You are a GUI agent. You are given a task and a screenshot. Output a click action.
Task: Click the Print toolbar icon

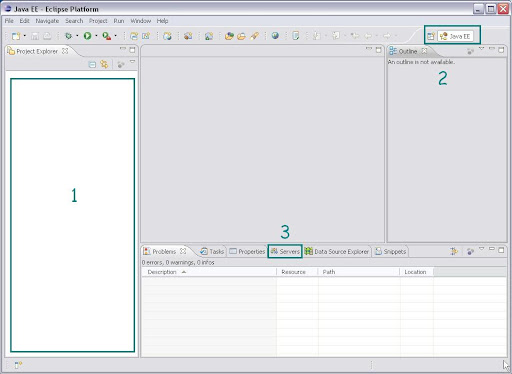click(47, 36)
